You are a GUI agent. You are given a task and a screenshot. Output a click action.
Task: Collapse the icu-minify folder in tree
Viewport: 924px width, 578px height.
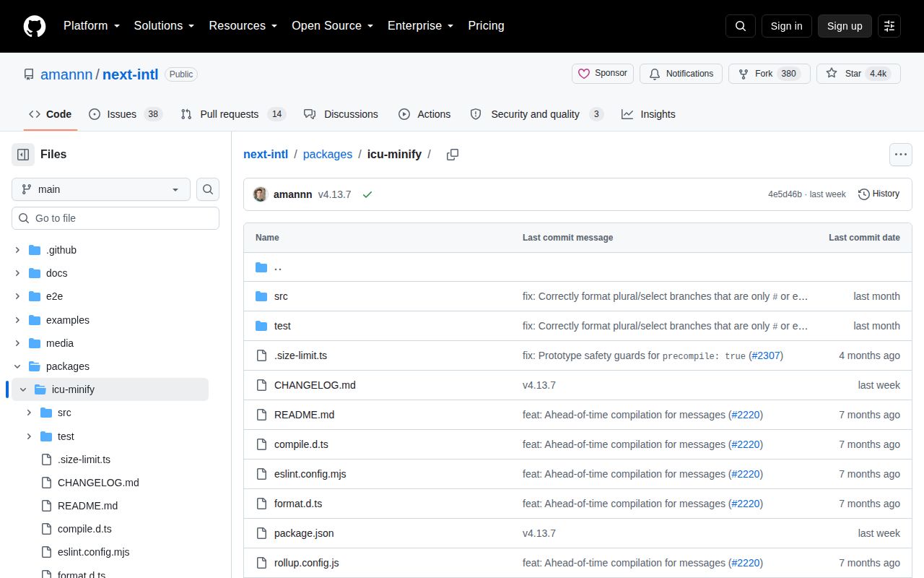point(23,389)
